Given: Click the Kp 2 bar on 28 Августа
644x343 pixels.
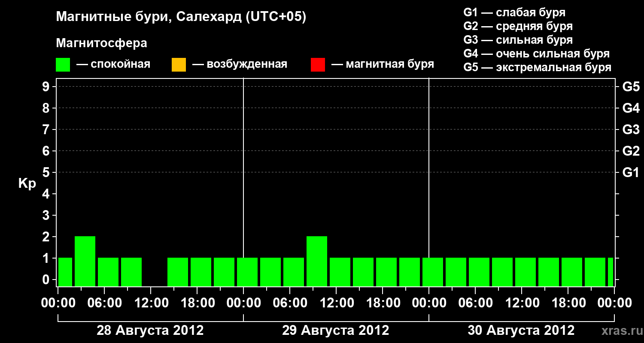Looking at the screenshot, I should coord(85,261).
